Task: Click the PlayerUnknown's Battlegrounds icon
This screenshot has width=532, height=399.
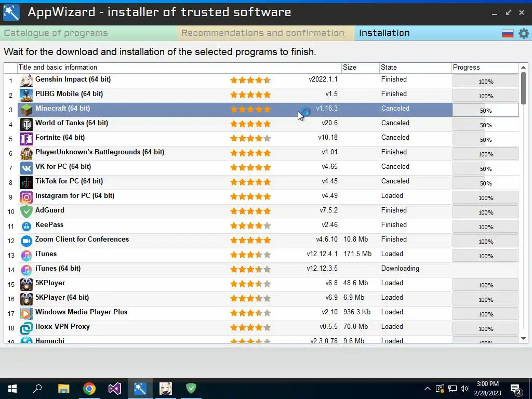Action: click(26, 154)
